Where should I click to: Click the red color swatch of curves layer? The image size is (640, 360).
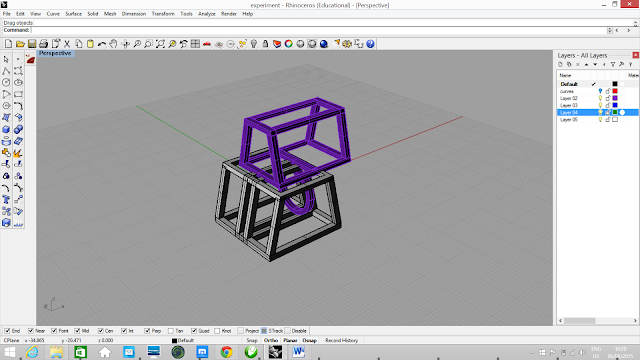tap(615, 91)
